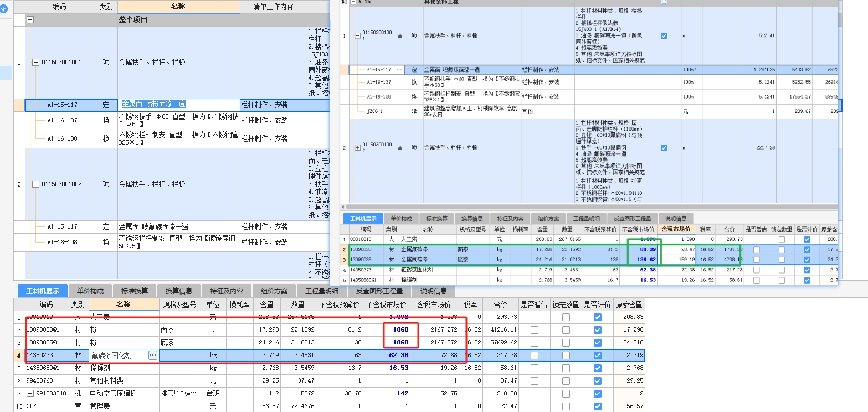Collapse the 整个项目 root node
The width and height of the screenshot is (868, 412).
[30, 19]
